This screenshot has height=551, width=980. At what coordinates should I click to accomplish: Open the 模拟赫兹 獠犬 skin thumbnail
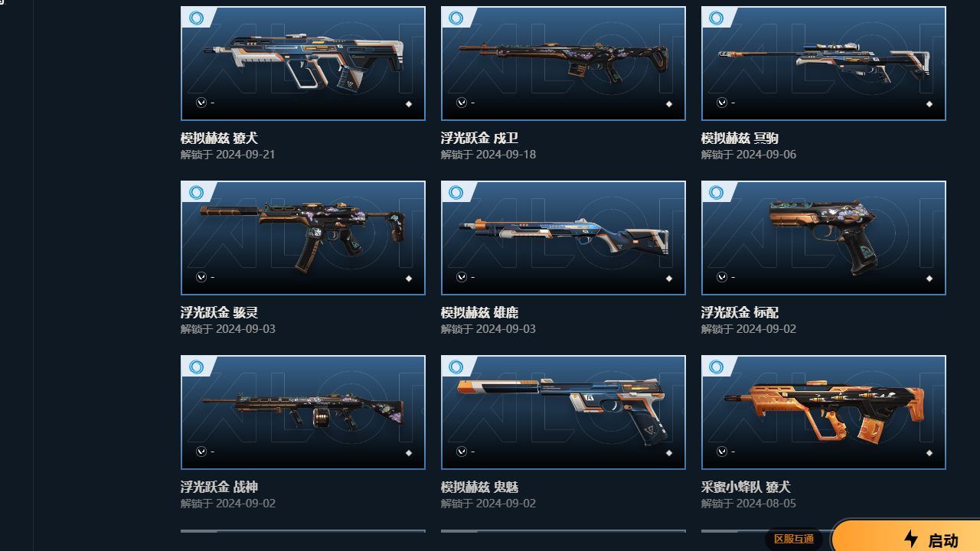tap(303, 64)
